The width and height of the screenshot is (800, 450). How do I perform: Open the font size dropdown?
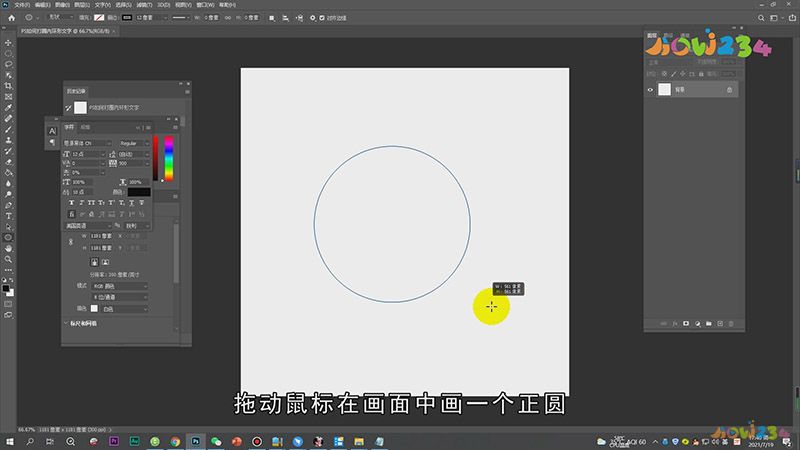[x=103, y=154]
